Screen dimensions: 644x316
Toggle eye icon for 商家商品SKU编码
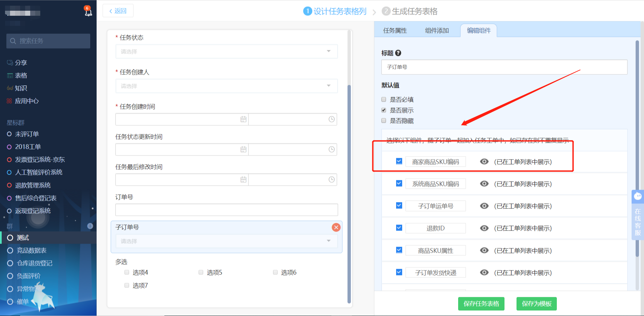484,162
